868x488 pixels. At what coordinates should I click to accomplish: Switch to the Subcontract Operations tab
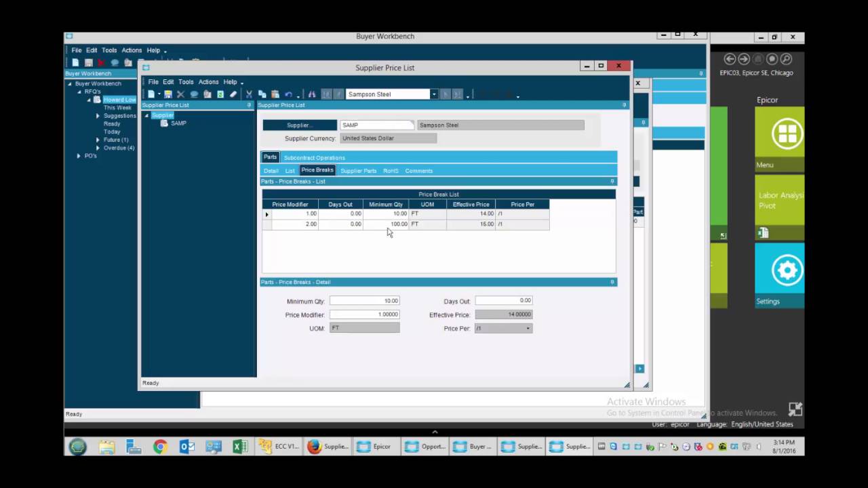(x=314, y=158)
